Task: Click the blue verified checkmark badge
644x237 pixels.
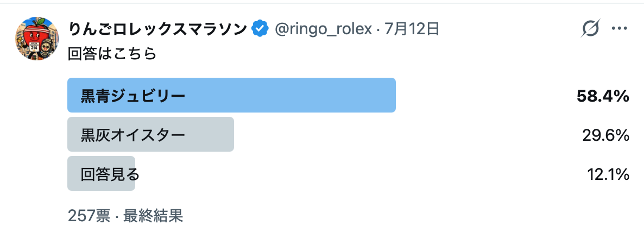Action: [x=260, y=29]
